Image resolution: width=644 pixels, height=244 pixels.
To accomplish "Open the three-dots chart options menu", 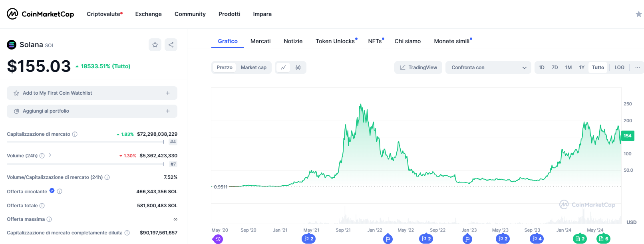I will [637, 67].
